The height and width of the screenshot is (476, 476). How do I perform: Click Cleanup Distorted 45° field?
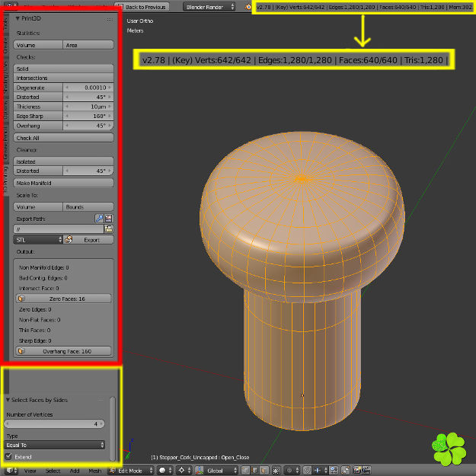tap(88, 171)
